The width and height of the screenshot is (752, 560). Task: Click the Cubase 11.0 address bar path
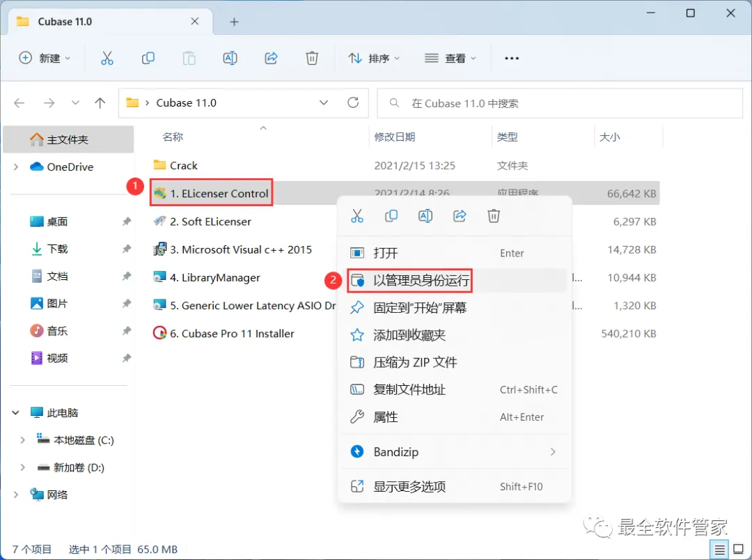pos(186,102)
